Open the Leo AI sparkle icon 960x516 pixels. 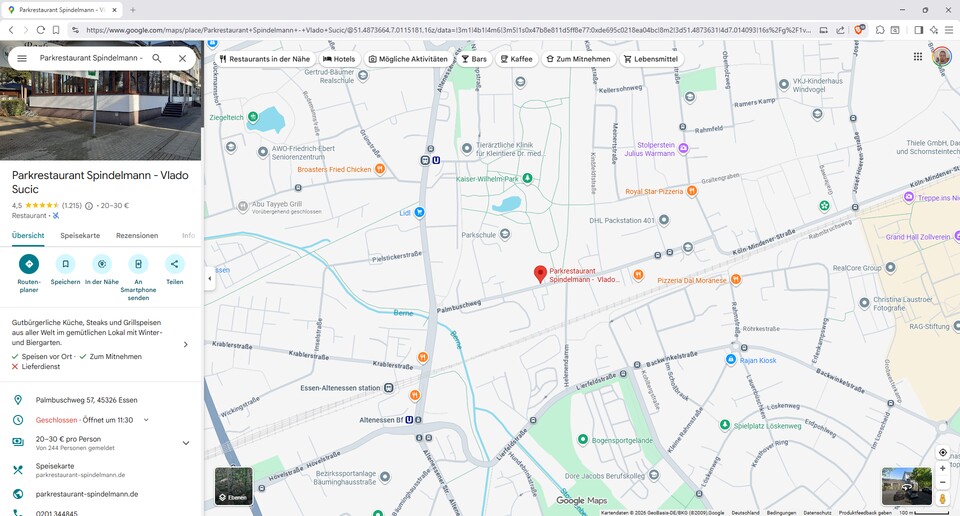click(934, 29)
